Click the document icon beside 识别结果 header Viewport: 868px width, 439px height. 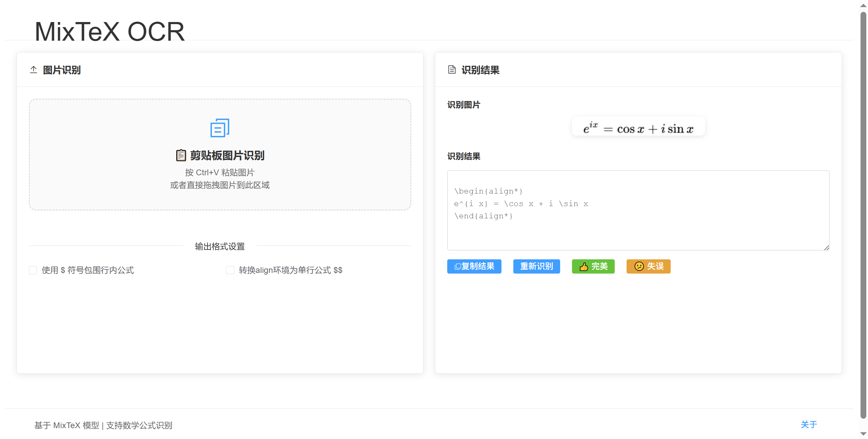point(451,70)
